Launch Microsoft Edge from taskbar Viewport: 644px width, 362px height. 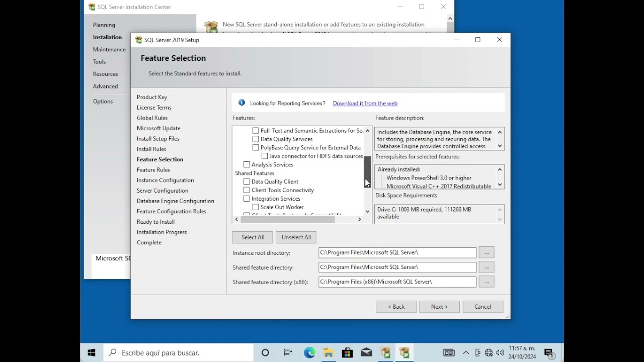pos(309,353)
